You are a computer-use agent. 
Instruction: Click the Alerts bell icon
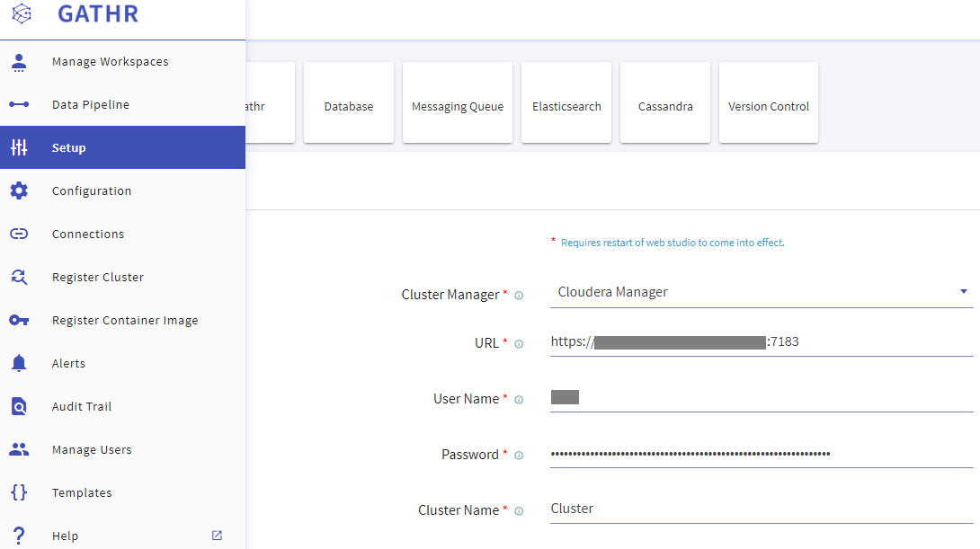pyautogui.click(x=19, y=363)
